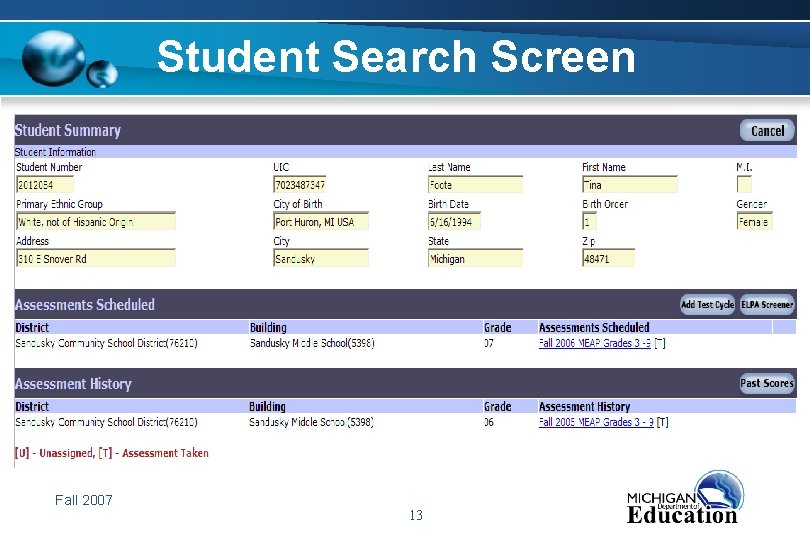This screenshot has width=810, height=540.
Task: Click the Fall 2007 footer text
Action: click(x=84, y=500)
